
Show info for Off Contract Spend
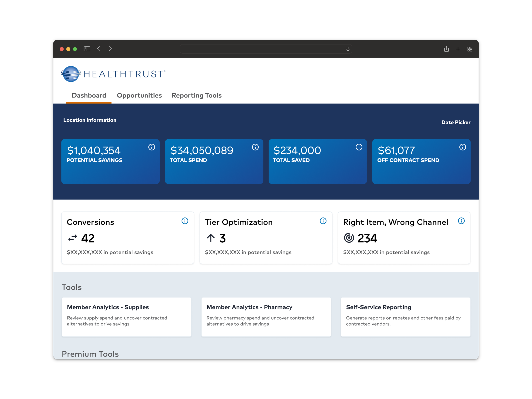pyautogui.click(x=462, y=147)
